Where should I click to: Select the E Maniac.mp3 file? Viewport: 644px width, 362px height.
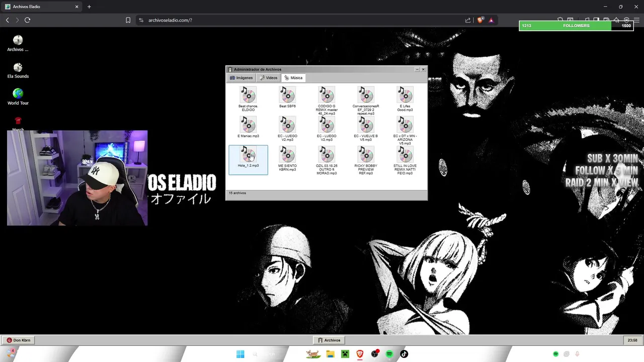(248, 127)
